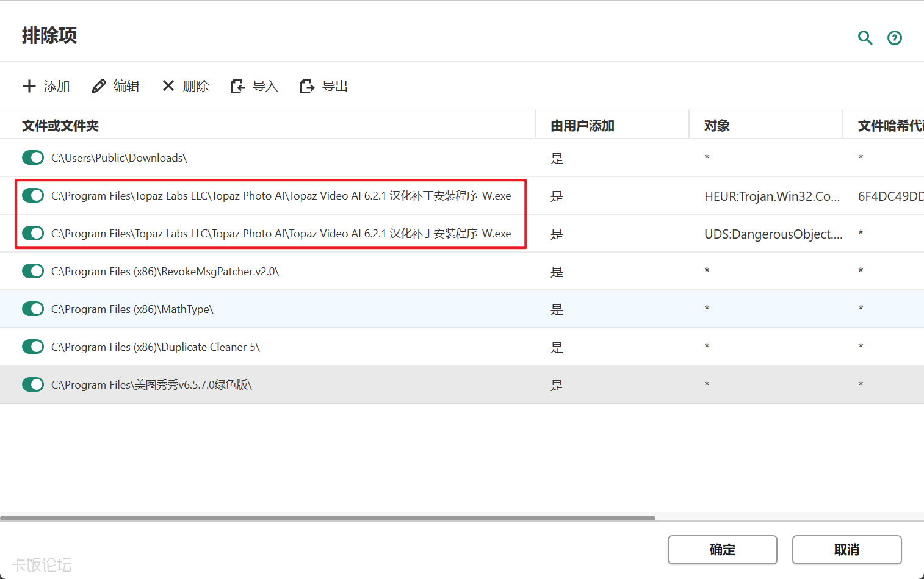Click the 编辑 pencil icon

click(98, 86)
